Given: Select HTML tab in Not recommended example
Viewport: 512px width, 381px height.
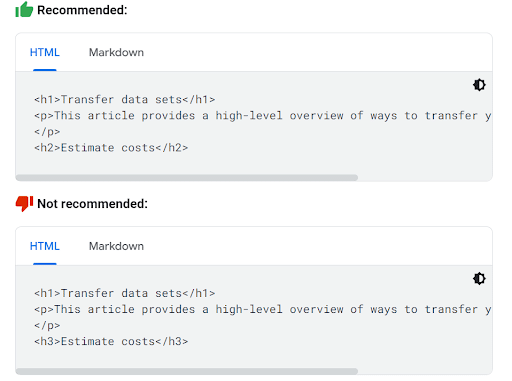Looking at the screenshot, I should click(x=45, y=246).
